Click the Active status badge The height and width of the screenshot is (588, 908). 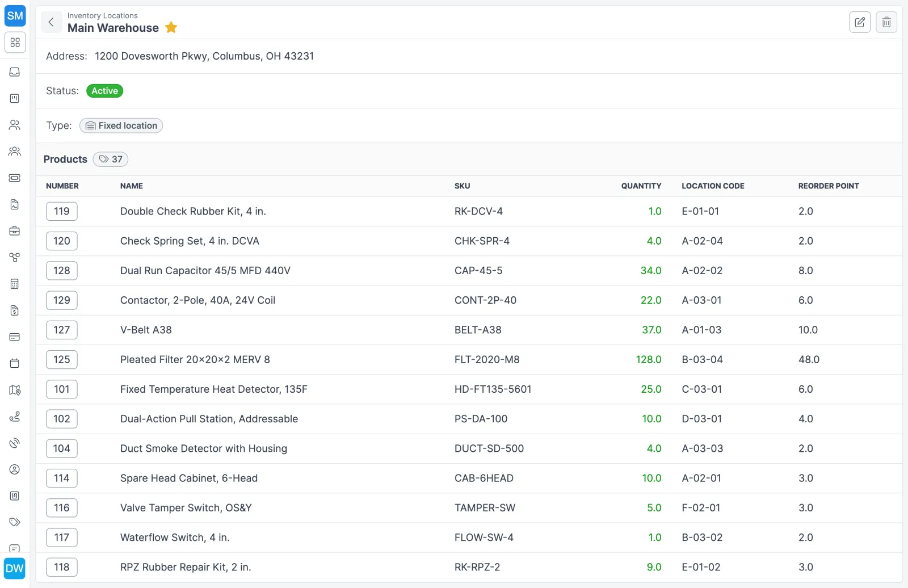point(104,91)
